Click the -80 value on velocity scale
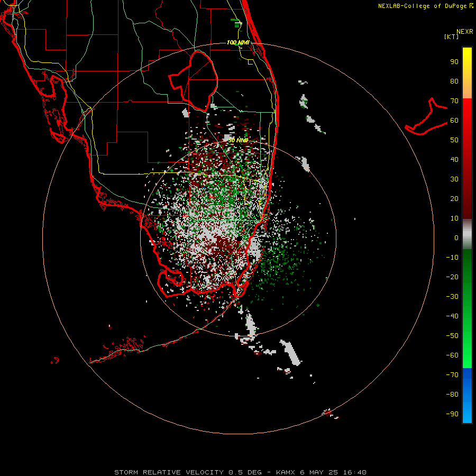Image resolution: width=476 pixels, height=476 pixels. tap(452, 395)
